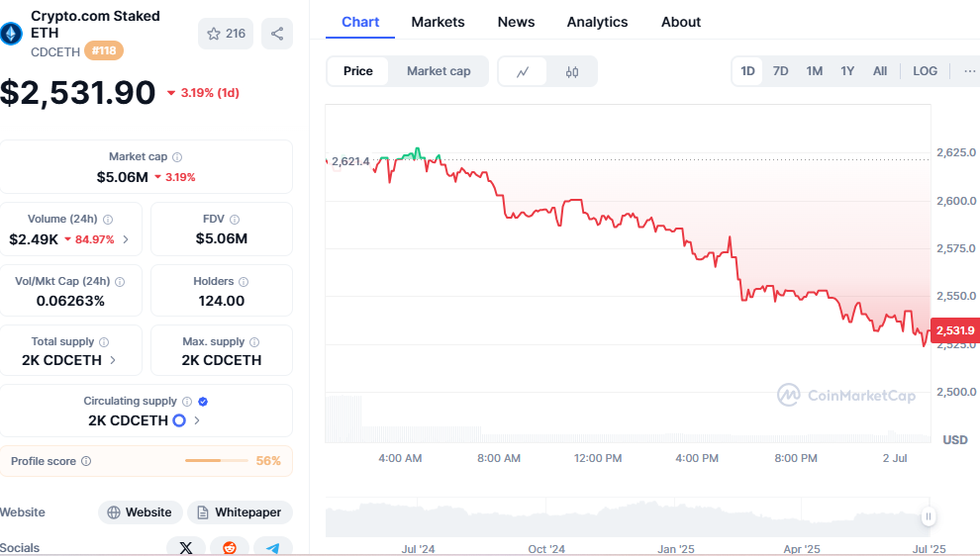Expand Circulating supply details chevron
The image size is (980, 556).
click(x=197, y=420)
